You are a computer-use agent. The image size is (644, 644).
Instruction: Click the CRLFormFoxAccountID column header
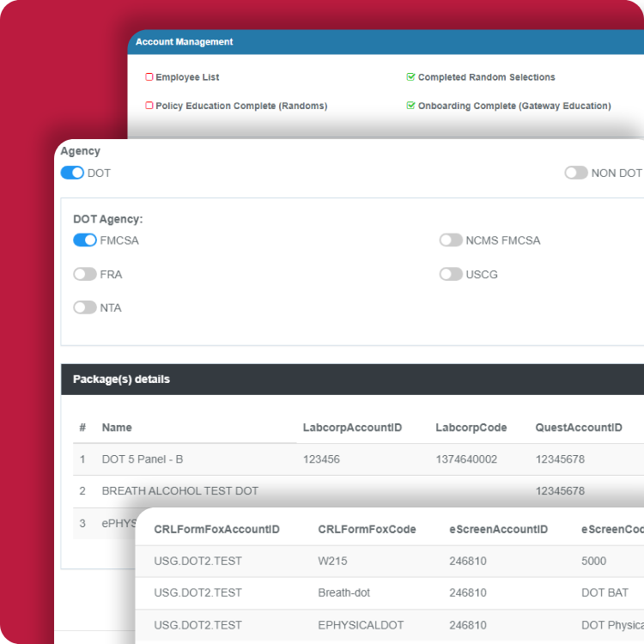tap(216, 529)
